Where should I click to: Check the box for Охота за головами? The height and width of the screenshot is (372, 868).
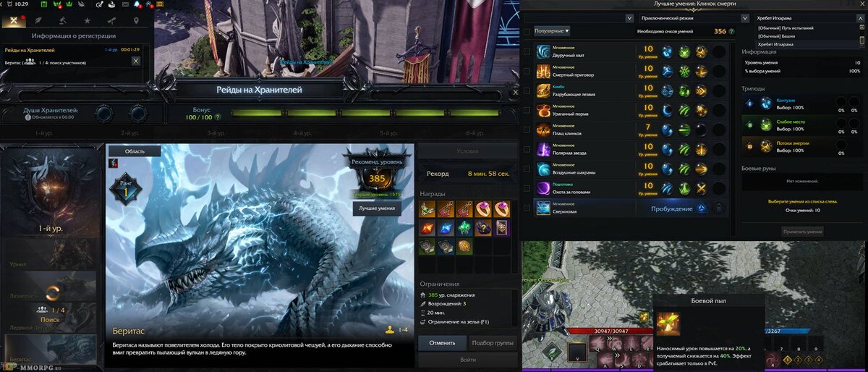tap(527, 189)
